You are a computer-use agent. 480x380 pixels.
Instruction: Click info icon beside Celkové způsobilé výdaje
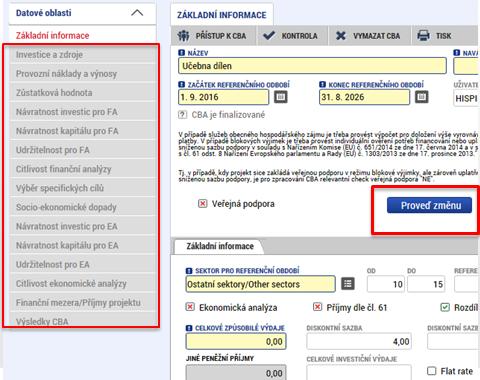coord(189,328)
